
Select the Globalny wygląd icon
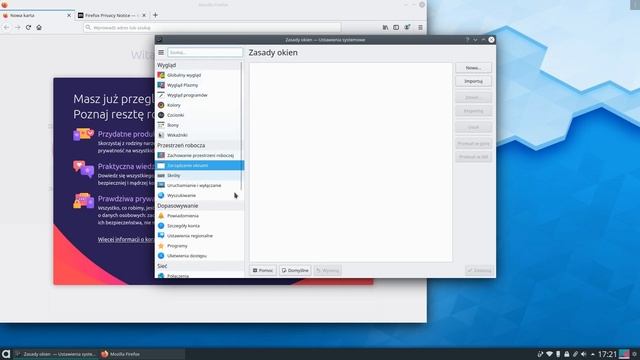coord(161,75)
